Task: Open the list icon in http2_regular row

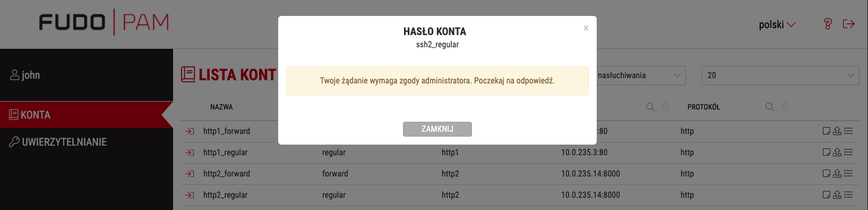Action: tap(848, 195)
